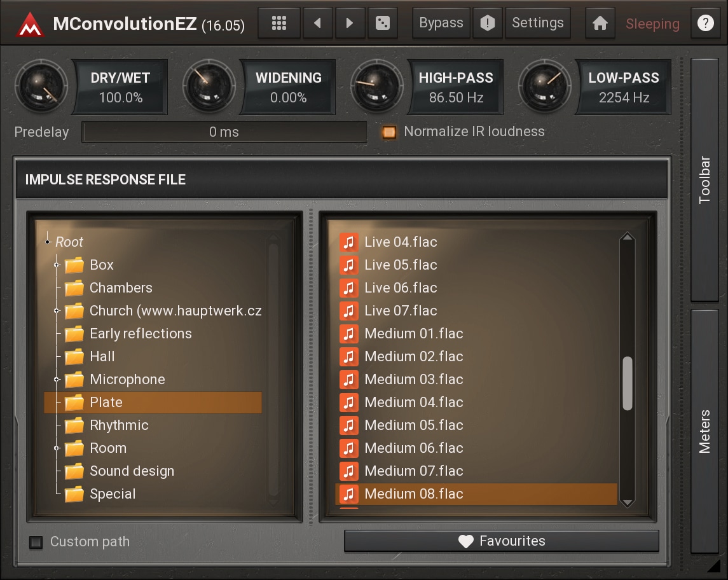The height and width of the screenshot is (580, 728).
Task: Click the heart icon in Favourites
Action: coord(465,541)
